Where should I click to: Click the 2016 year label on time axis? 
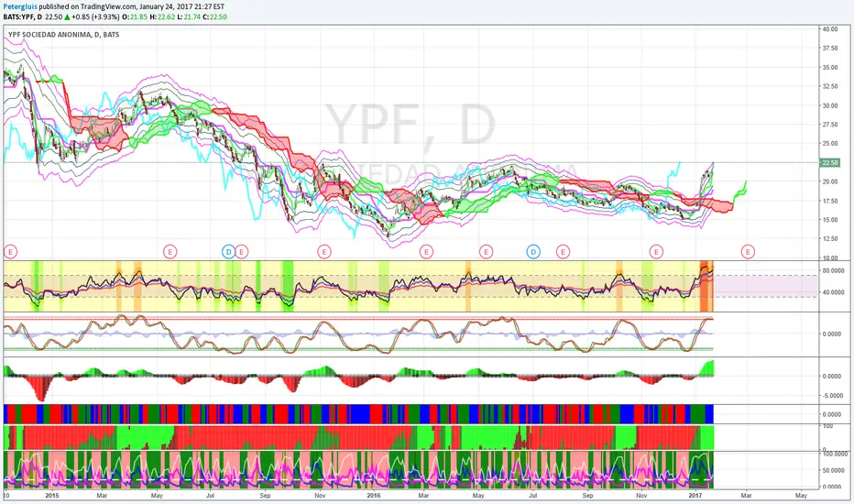374,496
